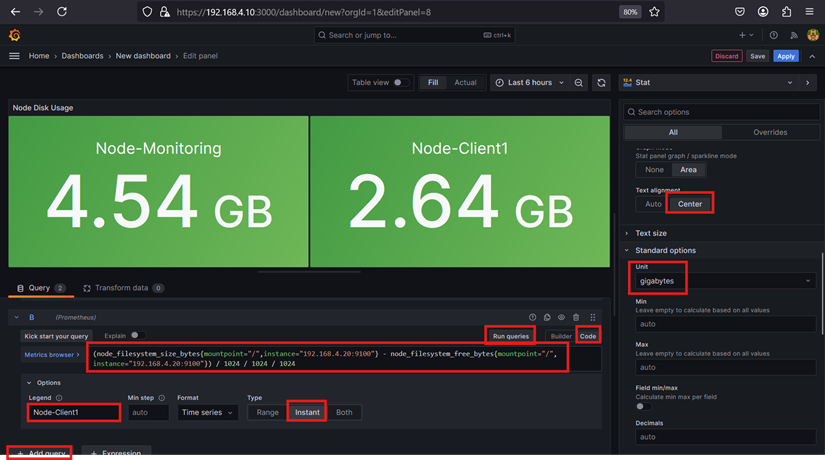Select the All options tab

(673, 132)
